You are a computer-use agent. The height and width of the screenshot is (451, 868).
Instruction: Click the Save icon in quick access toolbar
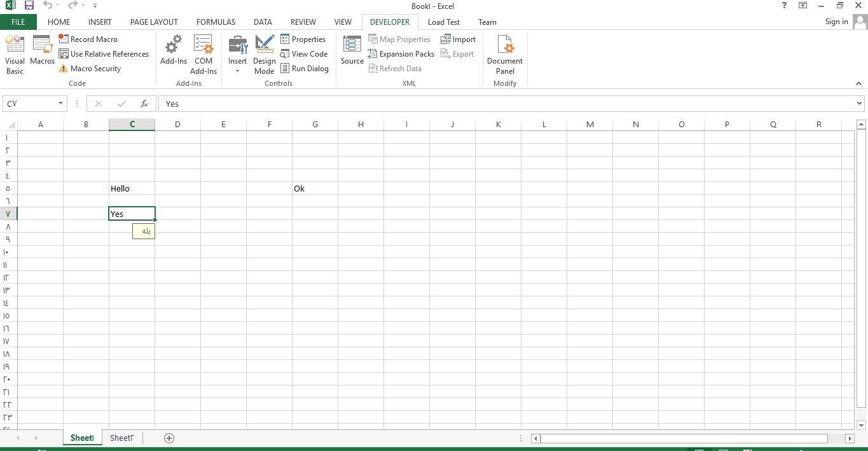[29, 5]
